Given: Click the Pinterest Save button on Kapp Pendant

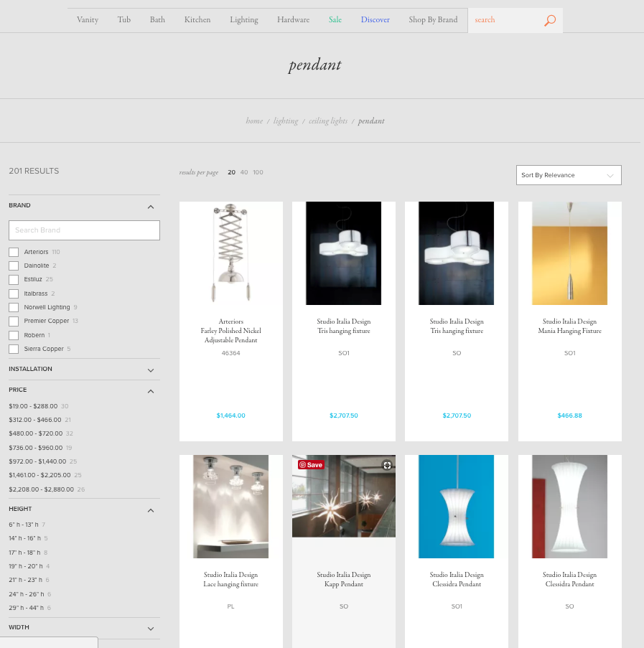Looking at the screenshot, I should [312, 465].
